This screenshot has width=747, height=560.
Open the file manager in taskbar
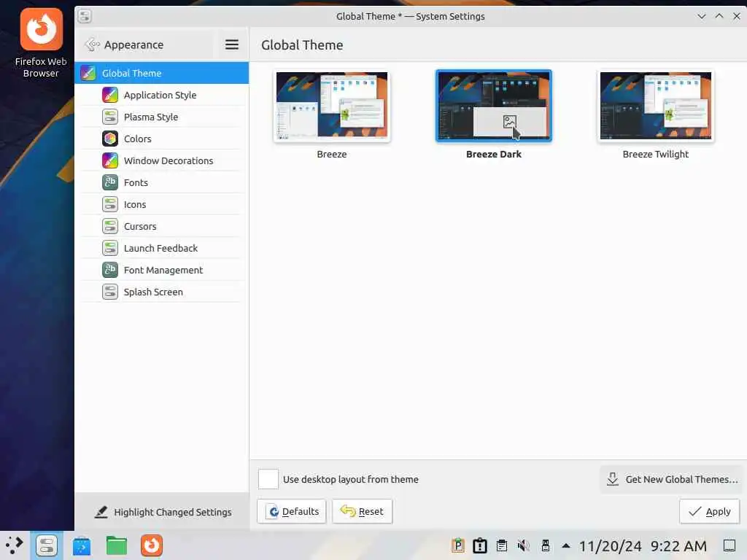click(117, 545)
